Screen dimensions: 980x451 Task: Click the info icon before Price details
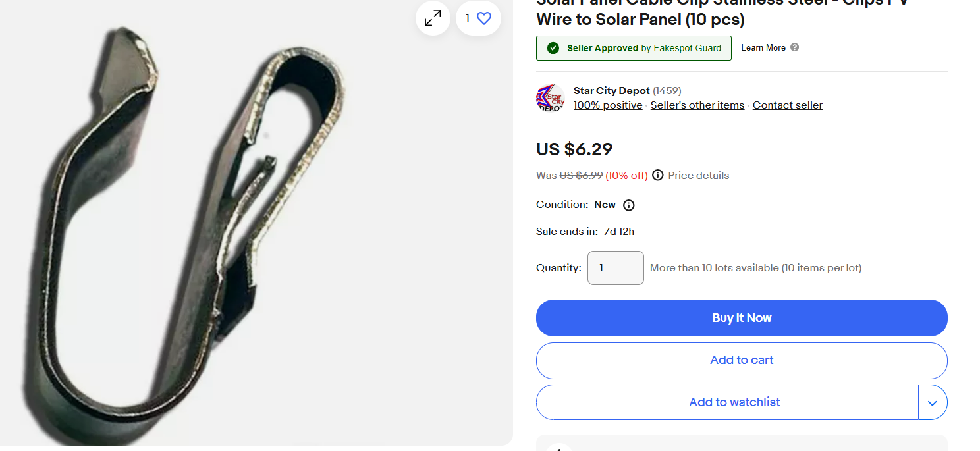(657, 175)
